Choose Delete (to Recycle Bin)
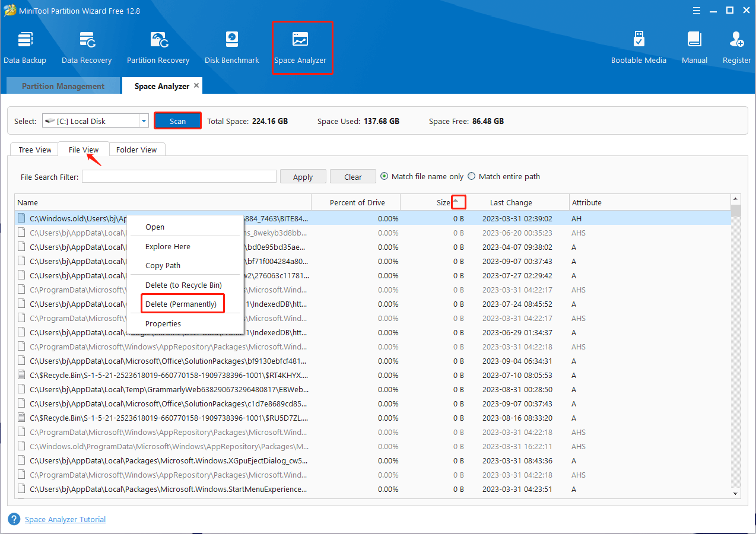Image resolution: width=756 pixels, height=534 pixels. tap(185, 285)
